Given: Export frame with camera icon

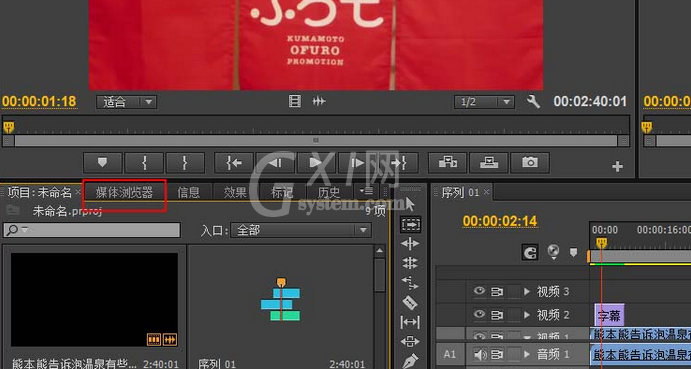Looking at the screenshot, I should tap(530, 163).
